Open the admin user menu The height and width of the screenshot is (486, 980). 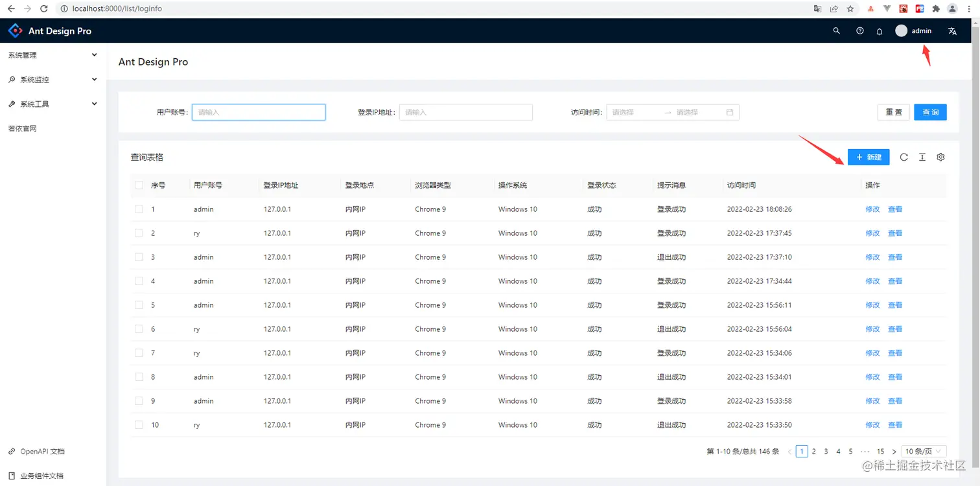pos(913,30)
